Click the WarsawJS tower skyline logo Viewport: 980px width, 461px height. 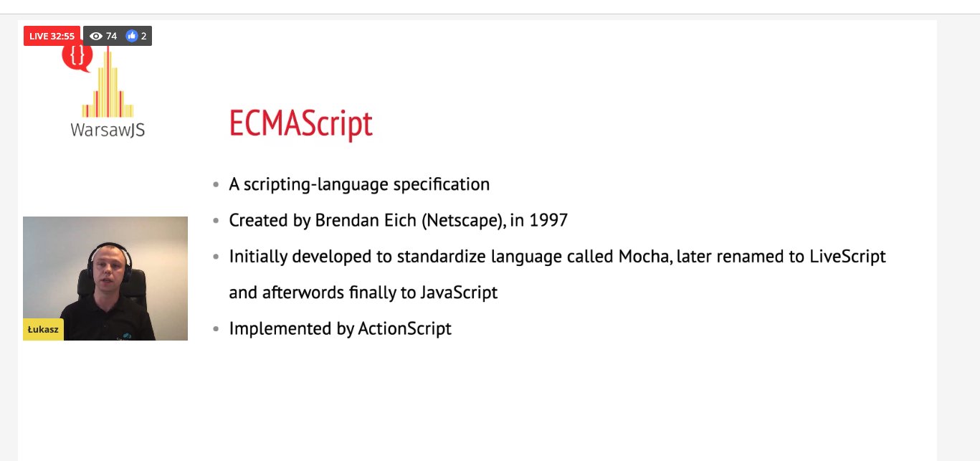(x=108, y=82)
